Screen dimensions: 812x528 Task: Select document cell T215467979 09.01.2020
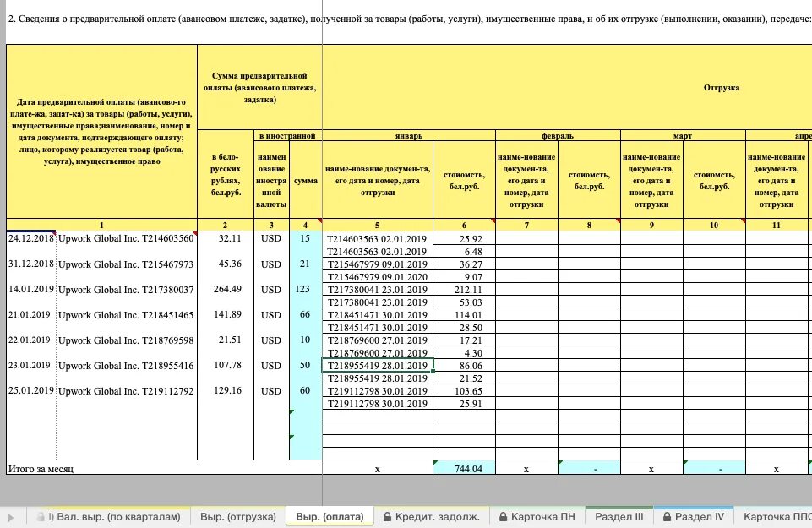click(x=377, y=277)
